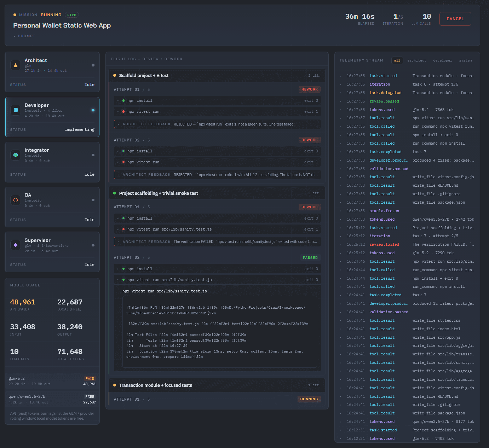489x448 pixels.
Task: Click the Developer card active blue dot
Action: 93,110
